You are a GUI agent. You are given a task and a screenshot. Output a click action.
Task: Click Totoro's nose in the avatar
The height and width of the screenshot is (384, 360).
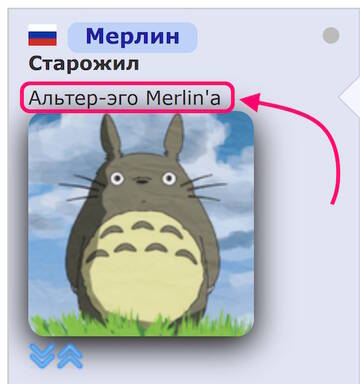coord(143,182)
